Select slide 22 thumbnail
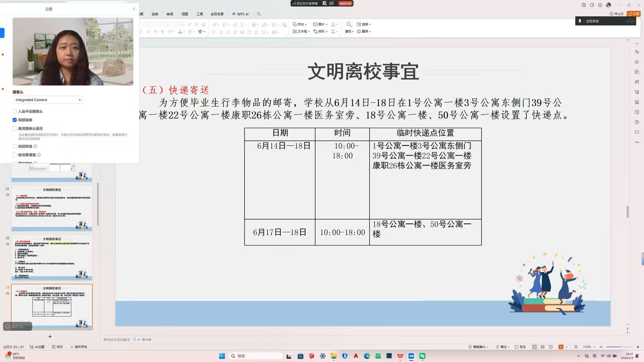Screen dimensions: 644x362 52,258
